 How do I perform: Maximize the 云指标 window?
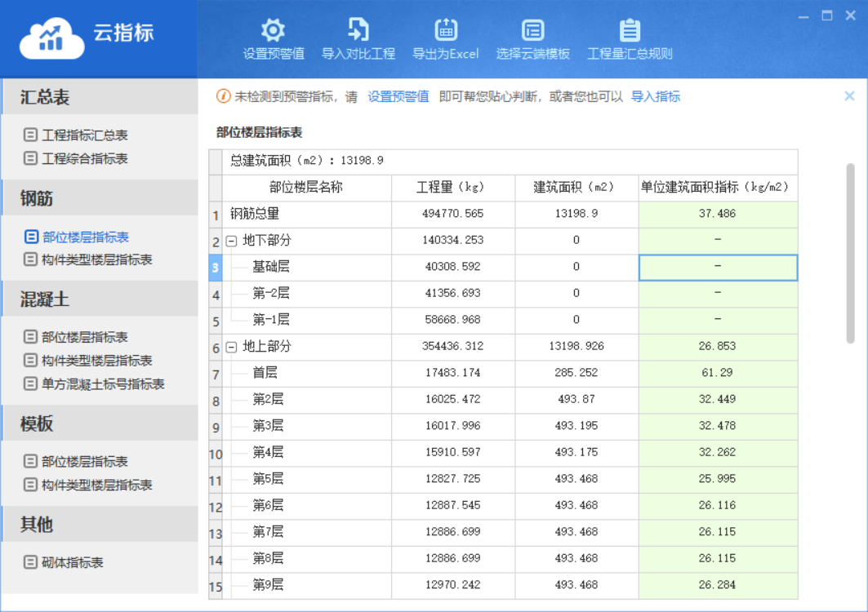tap(827, 16)
